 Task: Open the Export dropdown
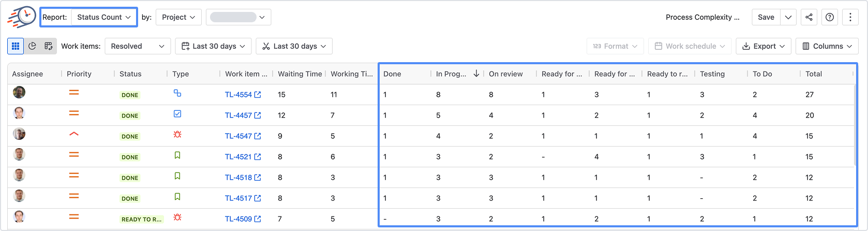click(x=764, y=46)
